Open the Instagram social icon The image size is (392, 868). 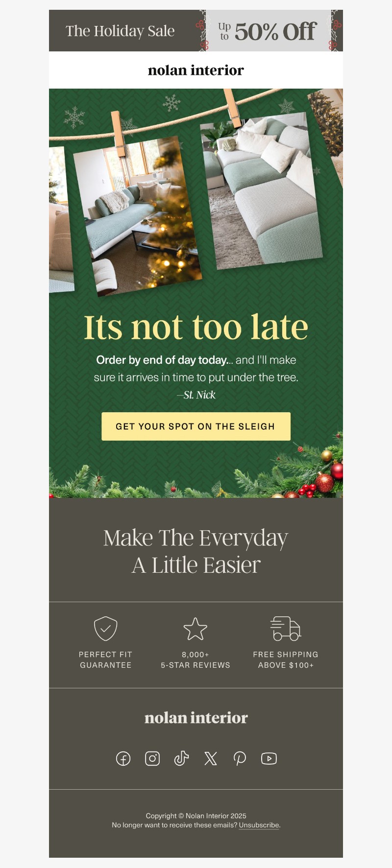pos(152,758)
